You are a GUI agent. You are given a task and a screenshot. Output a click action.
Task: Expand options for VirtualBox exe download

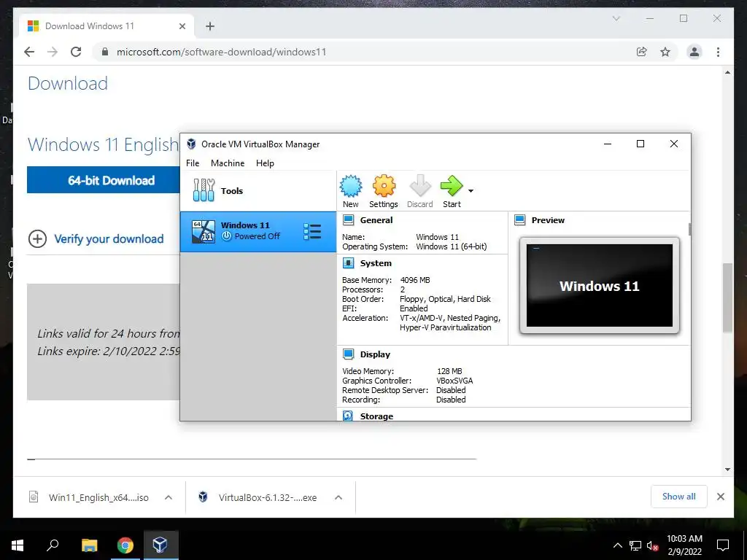point(338,497)
